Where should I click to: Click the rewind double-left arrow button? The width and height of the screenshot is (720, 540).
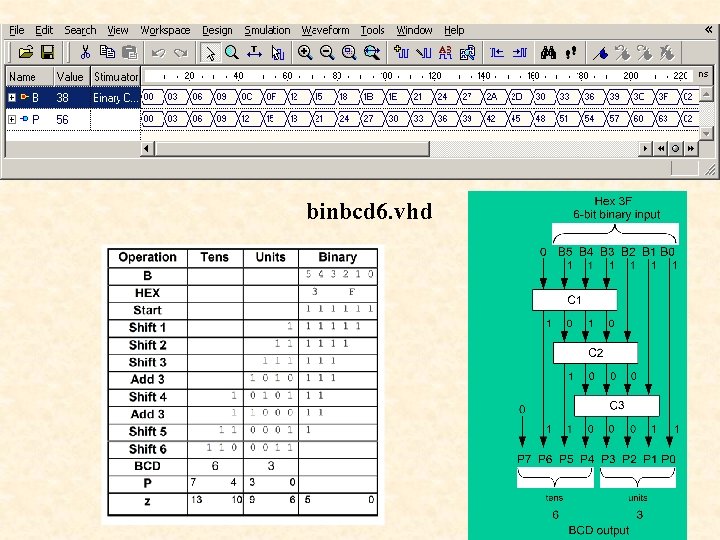click(661, 148)
